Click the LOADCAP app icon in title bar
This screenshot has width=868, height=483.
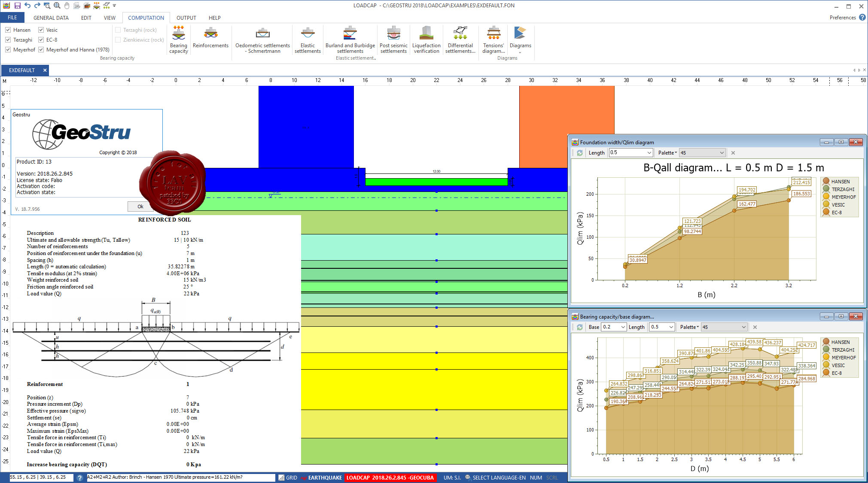6,6
